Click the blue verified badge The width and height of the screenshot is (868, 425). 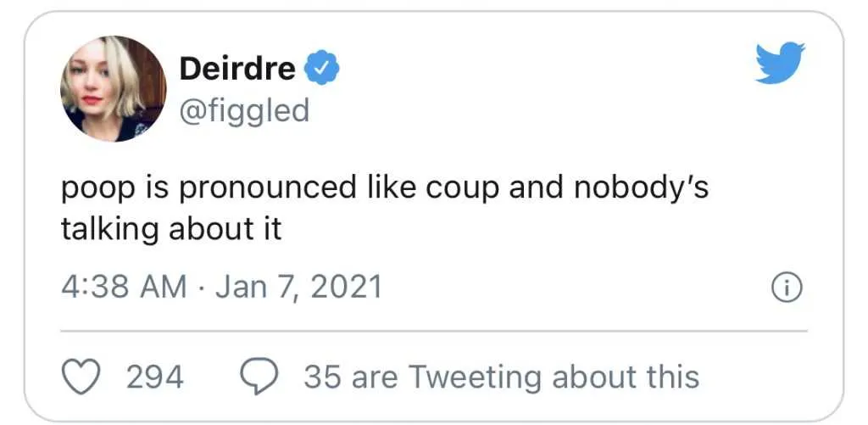point(323,70)
